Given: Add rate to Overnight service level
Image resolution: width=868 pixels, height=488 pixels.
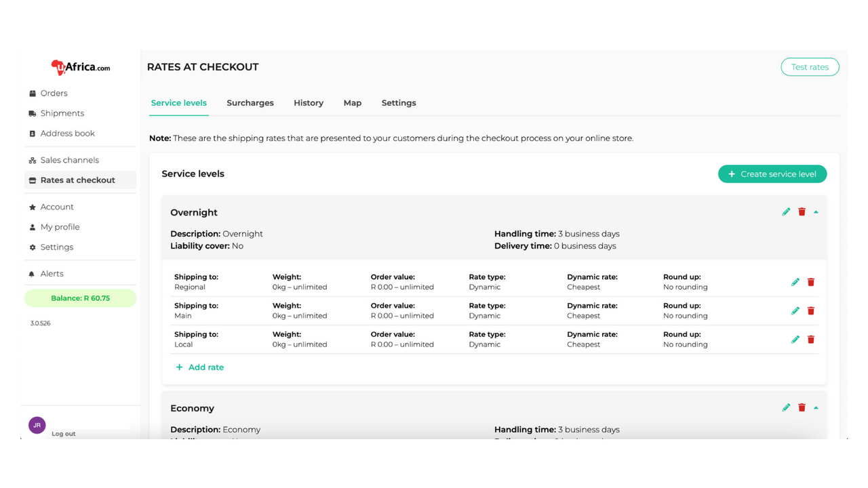Looking at the screenshot, I should click(200, 367).
